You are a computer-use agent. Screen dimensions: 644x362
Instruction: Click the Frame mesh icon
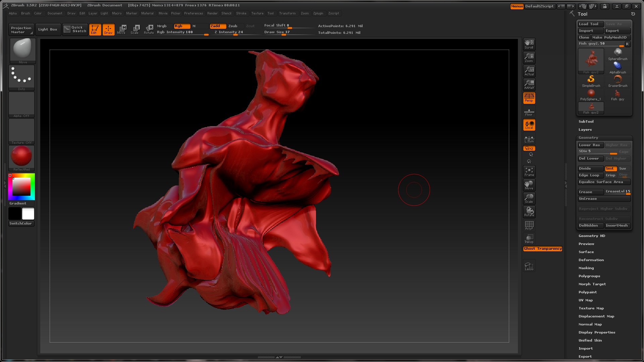(529, 172)
